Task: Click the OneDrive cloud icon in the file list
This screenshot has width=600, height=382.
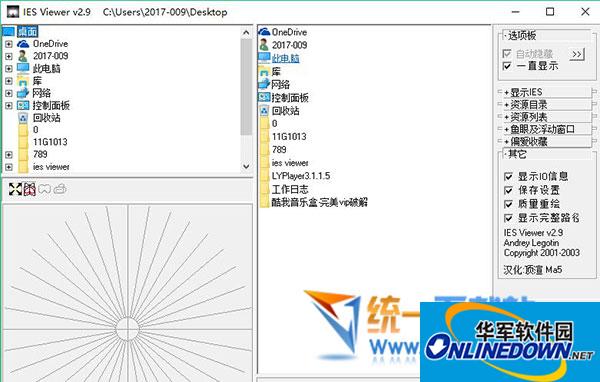Action: click(x=264, y=32)
